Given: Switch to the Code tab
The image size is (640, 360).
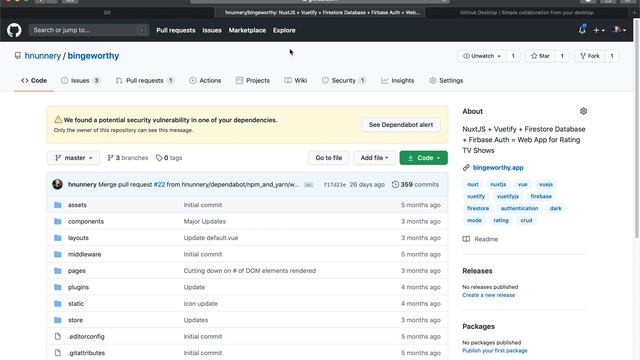Looking at the screenshot, I should click(34, 80).
